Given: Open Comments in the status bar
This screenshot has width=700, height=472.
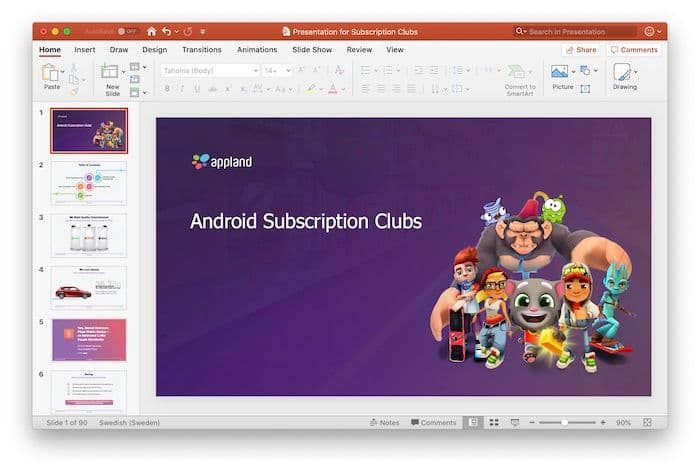Looking at the screenshot, I should pos(433,422).
